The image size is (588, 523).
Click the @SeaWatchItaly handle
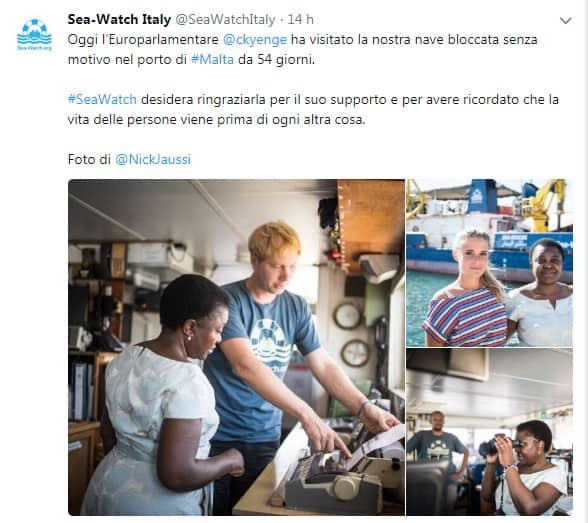tap(225, 19)
